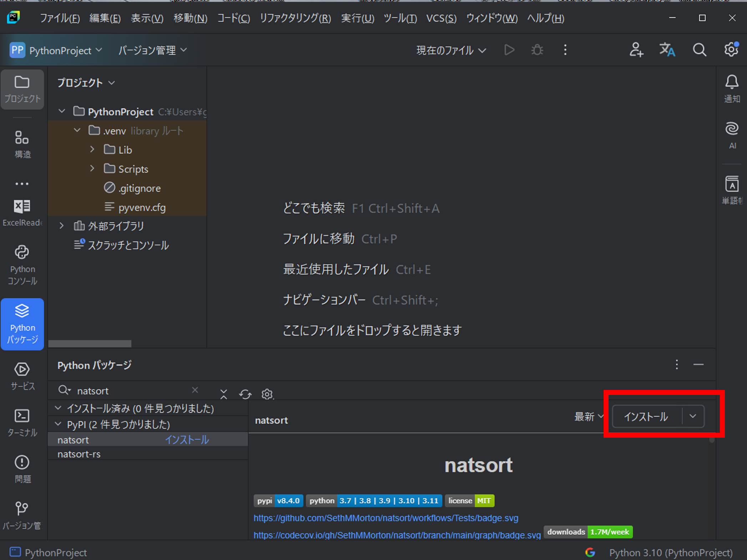Expand the Lib folder in the project tree
This screenshot has width=747, height=560.
pyautogui.click(x=92, y=149)
